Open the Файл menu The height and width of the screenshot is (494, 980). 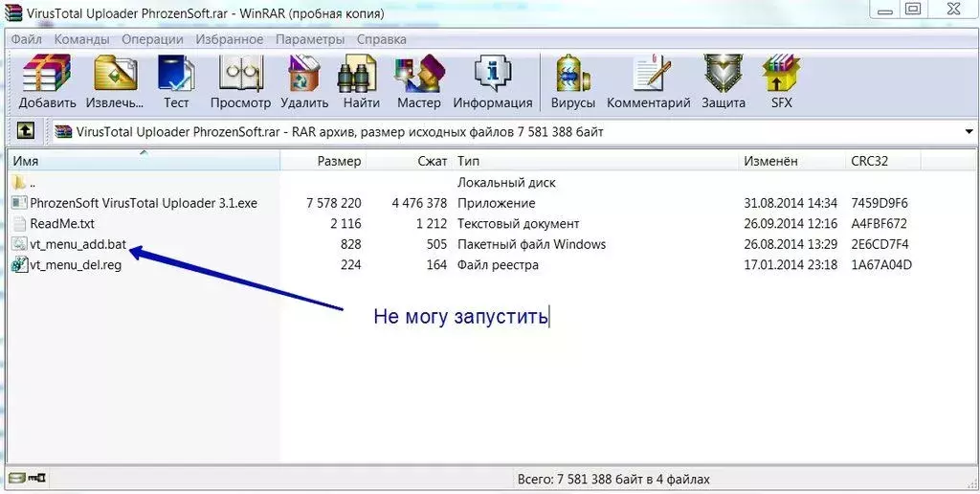click(x=26, y=39)
